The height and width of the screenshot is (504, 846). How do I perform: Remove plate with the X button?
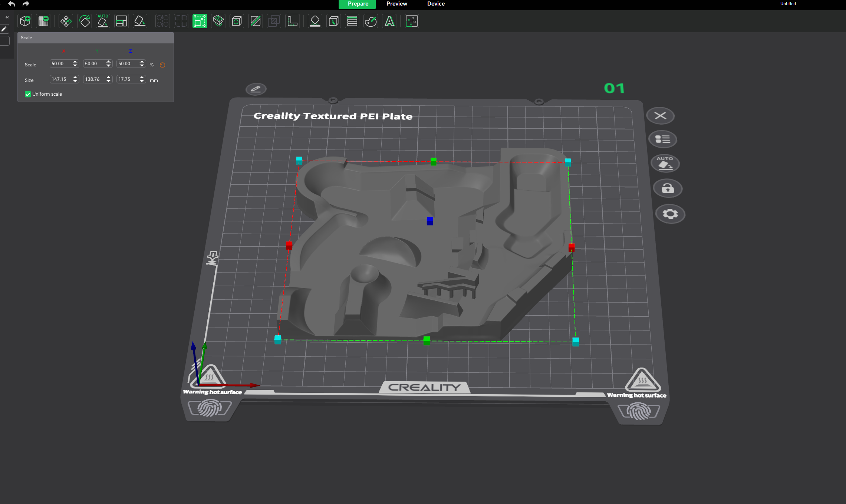(x=660, y=116)
